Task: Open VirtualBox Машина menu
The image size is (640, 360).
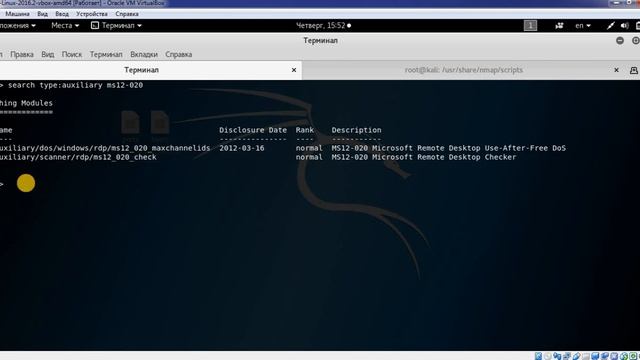Action: pos(17,14)
